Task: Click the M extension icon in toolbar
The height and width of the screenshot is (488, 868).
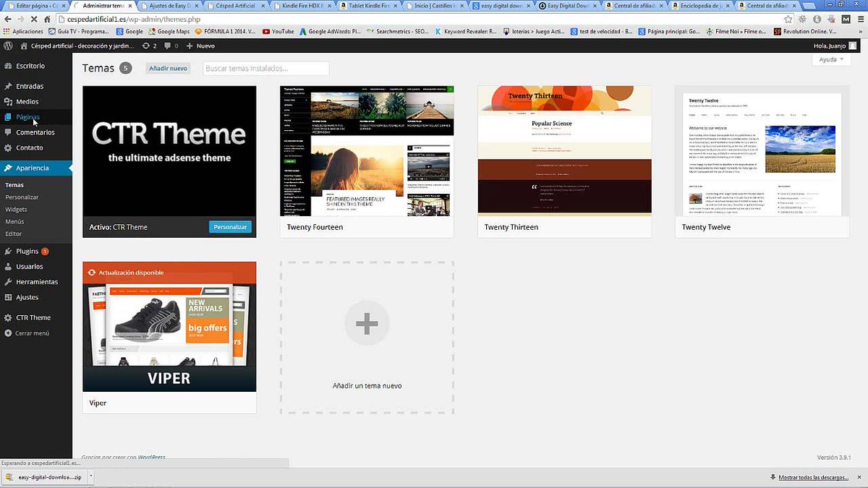Action: (x=846, y=20)
